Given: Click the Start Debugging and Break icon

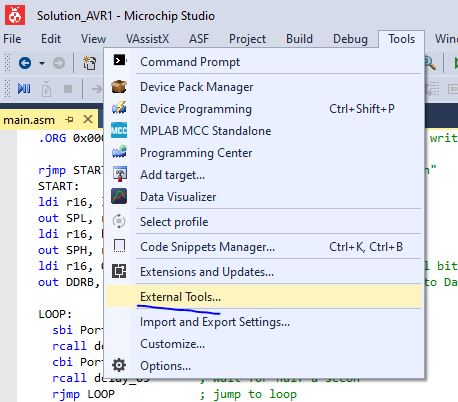Looking at the screenshot, I should 24,89.
